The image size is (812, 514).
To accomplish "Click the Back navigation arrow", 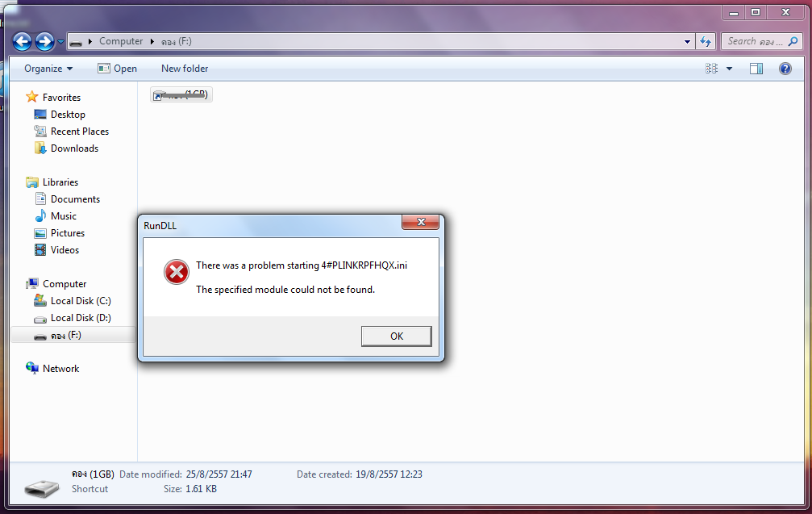I will tap(23, 41).
